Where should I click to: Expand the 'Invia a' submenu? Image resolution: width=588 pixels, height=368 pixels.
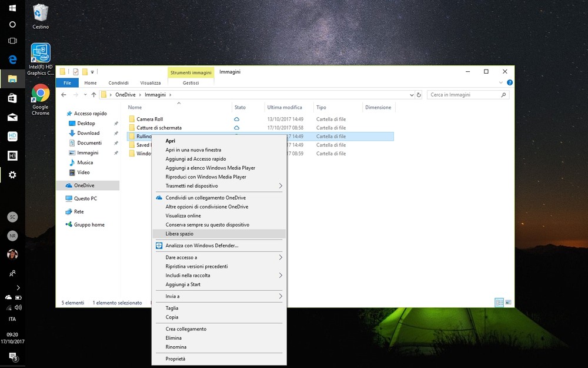click(x=280, y=296)
